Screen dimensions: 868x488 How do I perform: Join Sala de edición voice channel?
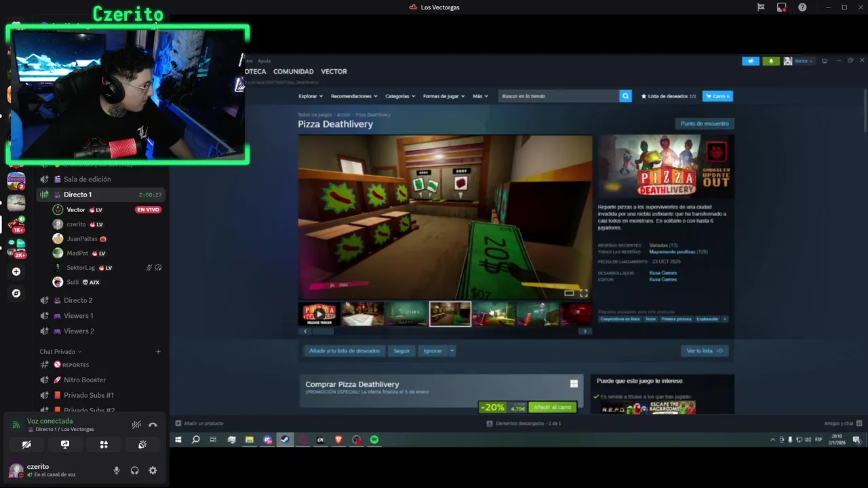[100, 179]
